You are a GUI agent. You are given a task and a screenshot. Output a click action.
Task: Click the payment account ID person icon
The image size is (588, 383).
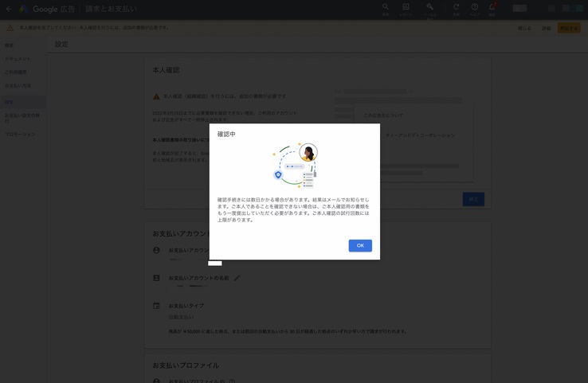156,250
